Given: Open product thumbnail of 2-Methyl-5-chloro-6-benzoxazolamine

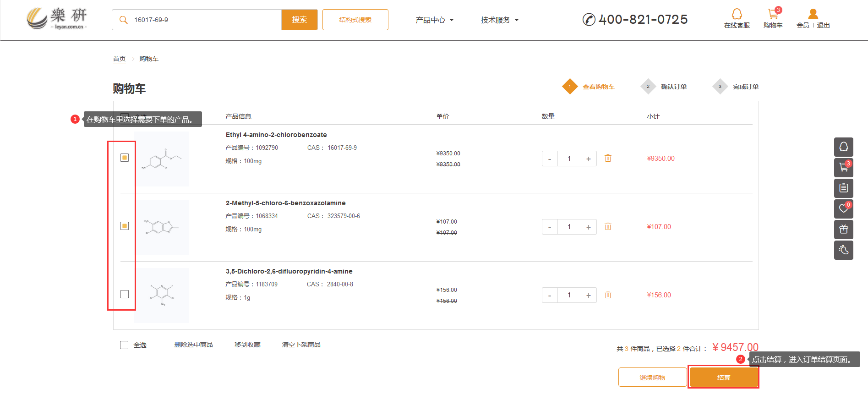Looking at the screenshot, I should point(162,227).
